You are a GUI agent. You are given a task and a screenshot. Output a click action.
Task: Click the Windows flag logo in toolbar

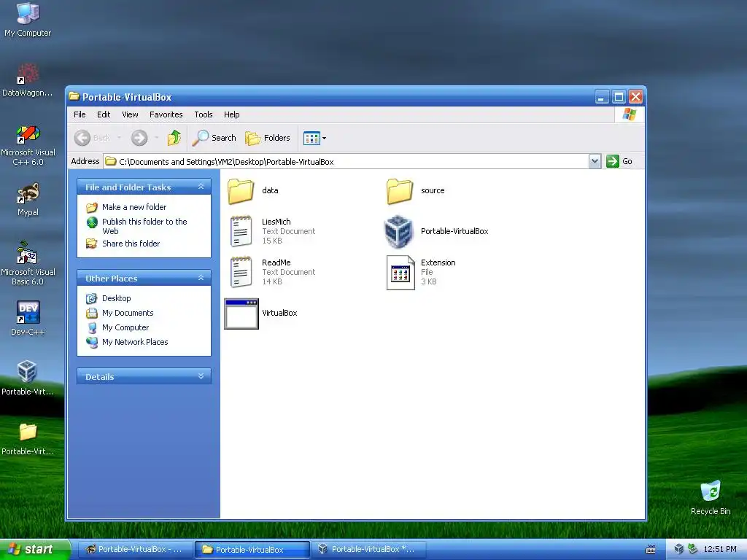(x=629, y=114)
